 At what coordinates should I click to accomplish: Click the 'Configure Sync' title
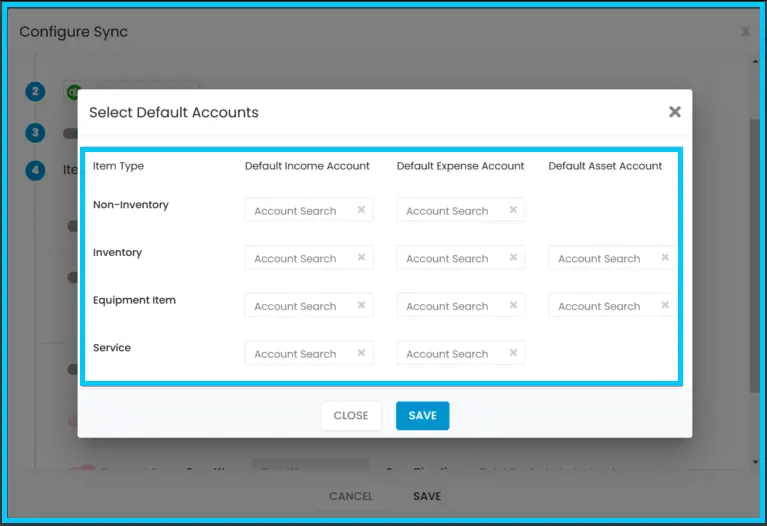[x=73, y=32]
